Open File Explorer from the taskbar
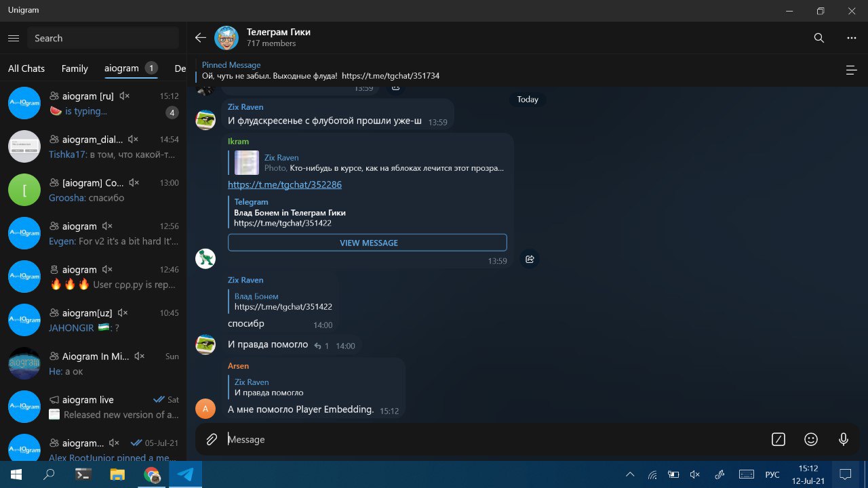 [117, 474]
